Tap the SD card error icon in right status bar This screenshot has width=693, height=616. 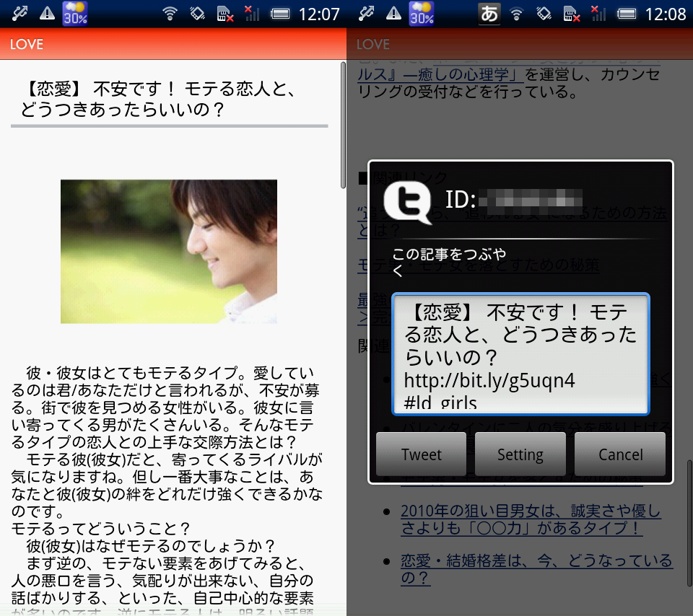pos(572,14)
